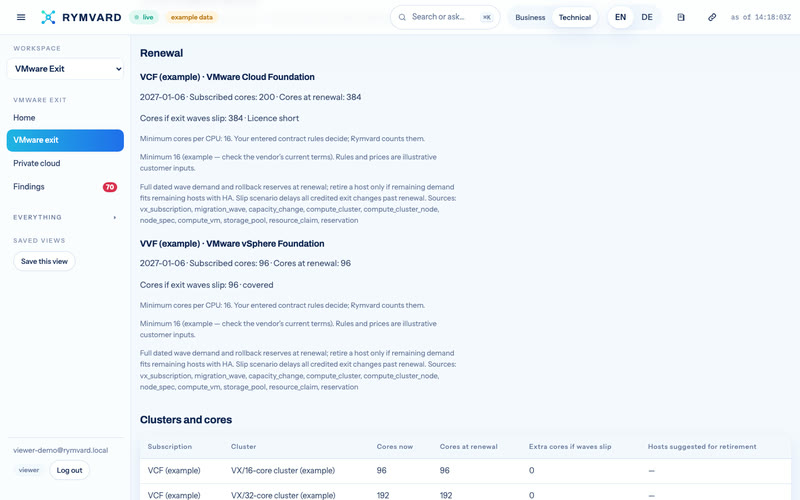Open Findings page
Screen dimensions: 800x500
point(65,187)
